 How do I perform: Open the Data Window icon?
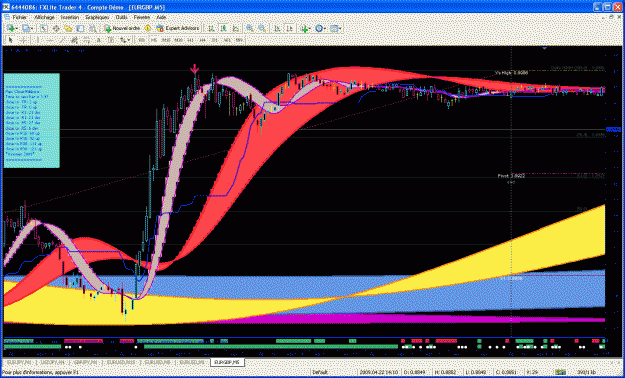56,28
